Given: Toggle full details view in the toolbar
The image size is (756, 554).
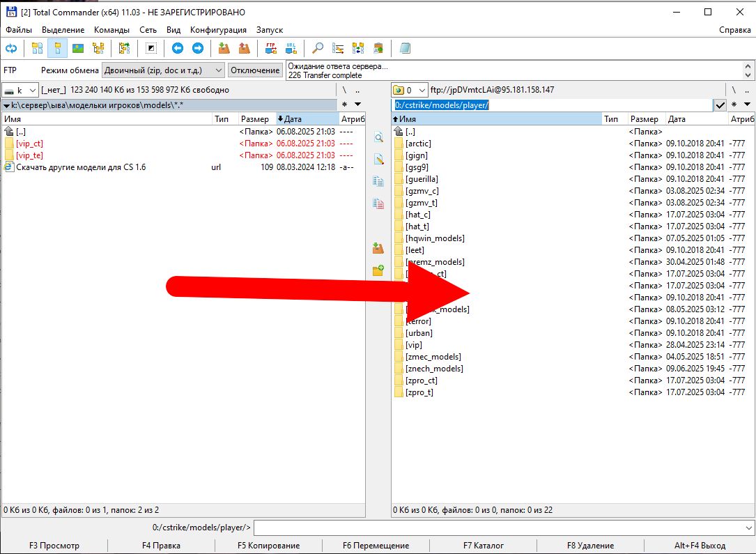Looking at the screenshot, I should pos(58,48).
